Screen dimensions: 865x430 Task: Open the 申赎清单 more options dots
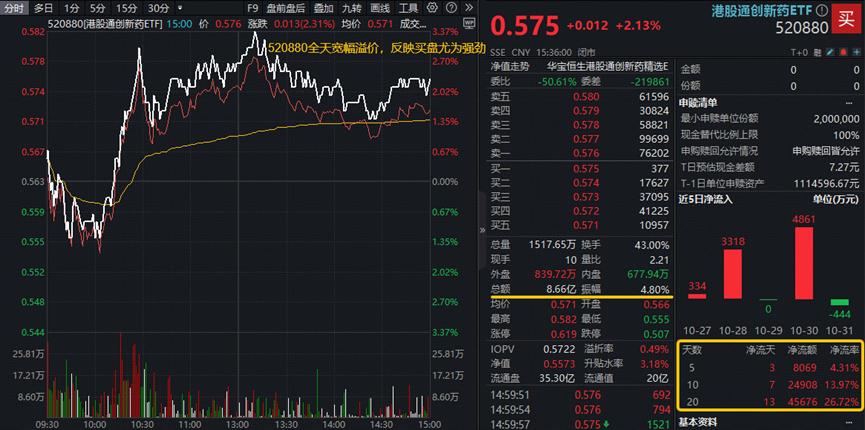[848, 103]
